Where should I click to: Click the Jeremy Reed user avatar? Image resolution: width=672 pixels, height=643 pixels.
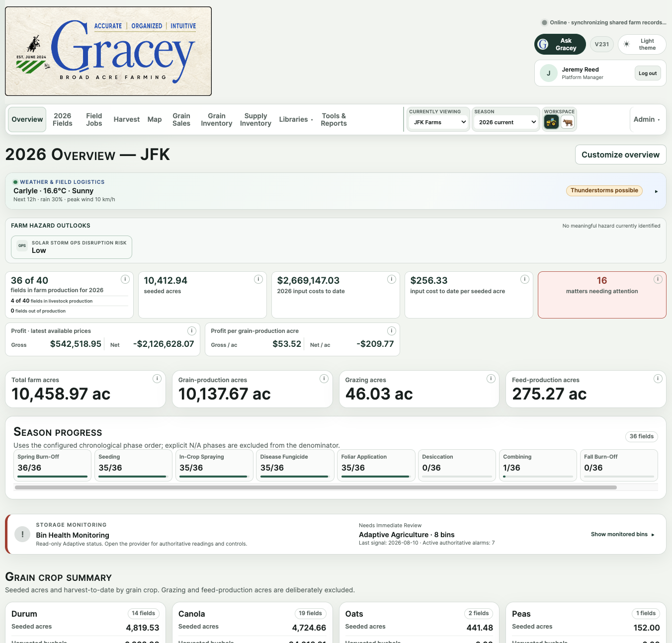tap(549, 73)
